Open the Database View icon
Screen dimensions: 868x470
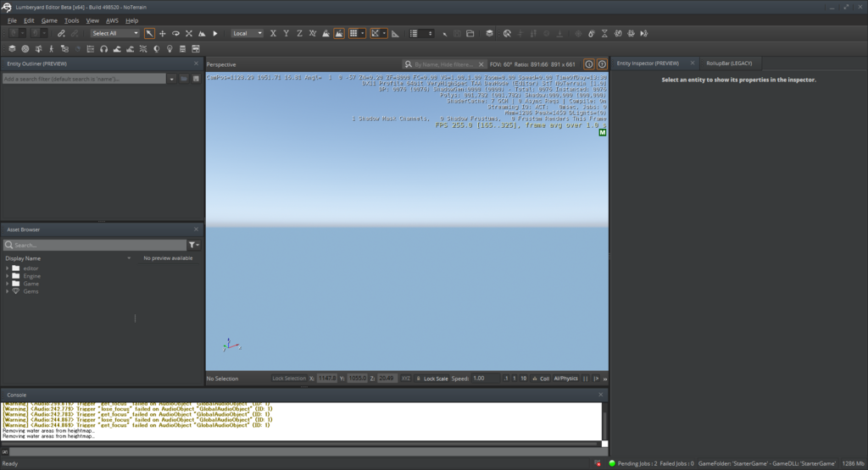coord(183,49)
